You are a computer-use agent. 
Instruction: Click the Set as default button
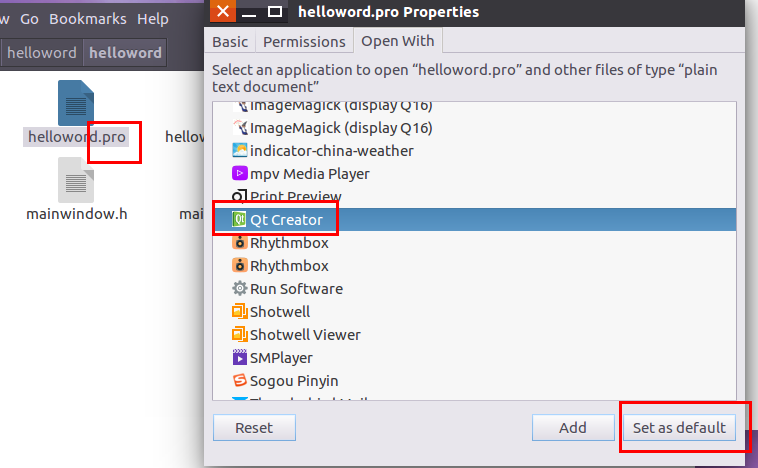click(679, 427)
